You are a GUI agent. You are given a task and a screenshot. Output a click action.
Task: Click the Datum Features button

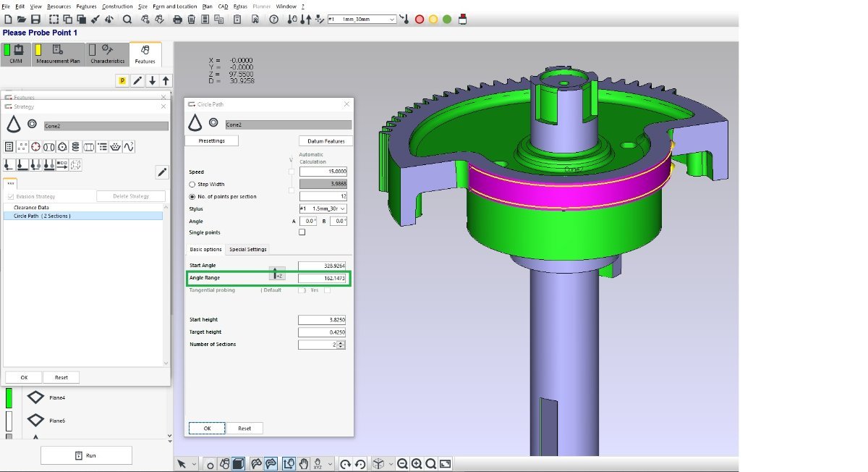coord(325,140)
